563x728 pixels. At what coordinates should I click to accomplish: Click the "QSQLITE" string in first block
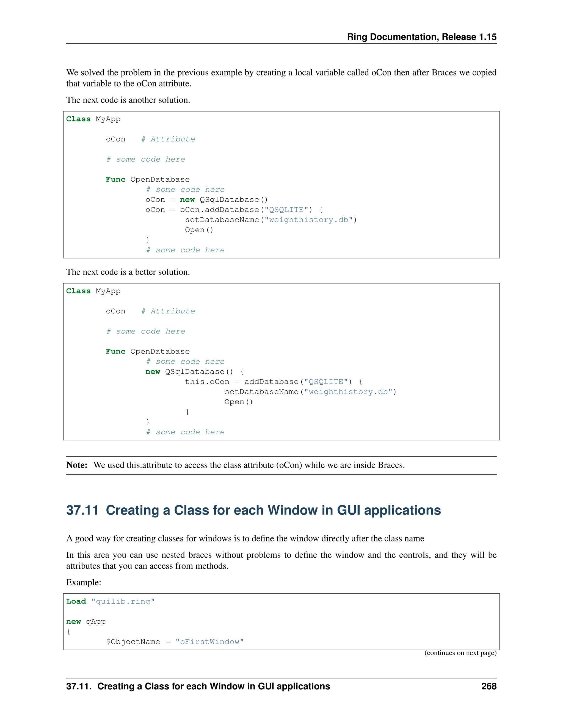click(286, 210)
